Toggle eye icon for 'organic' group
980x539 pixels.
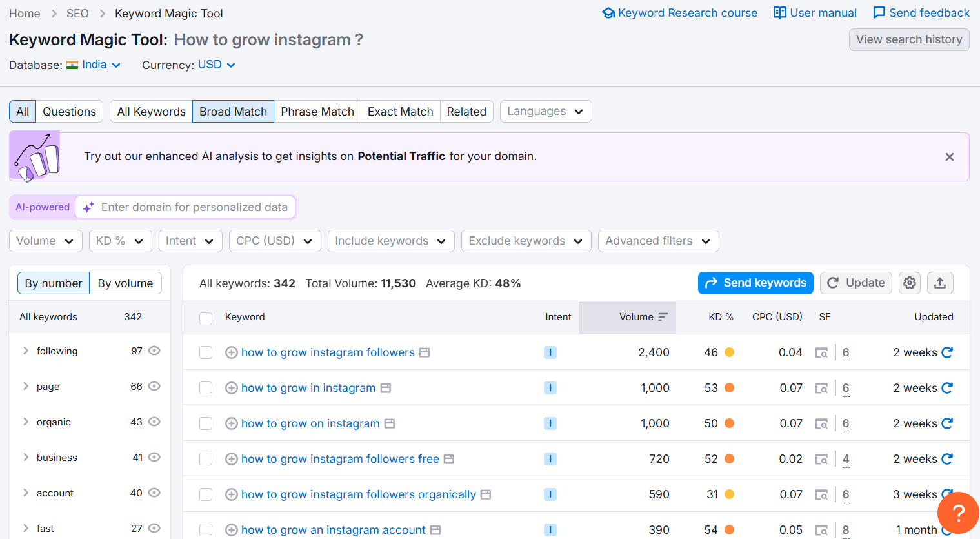tap(154, 422)
